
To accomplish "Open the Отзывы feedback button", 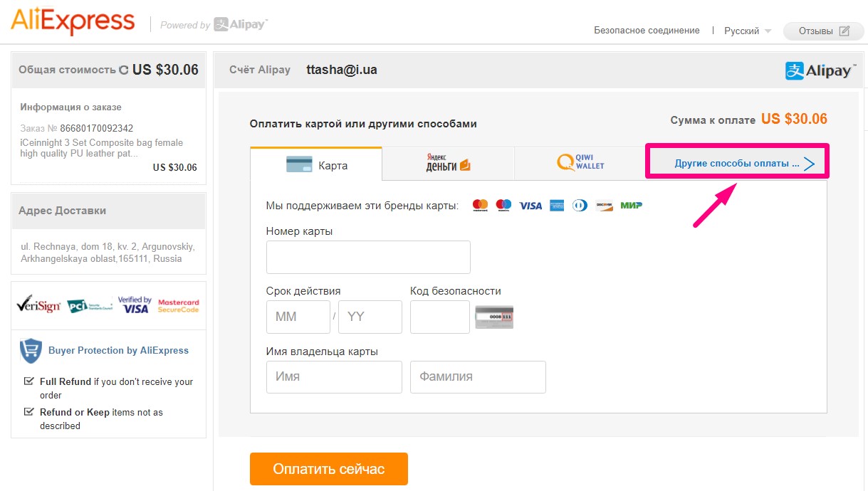I will click(824, 31).
